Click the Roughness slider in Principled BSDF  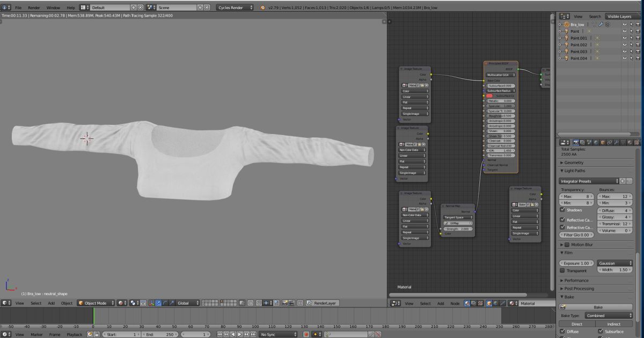point(501,116)
